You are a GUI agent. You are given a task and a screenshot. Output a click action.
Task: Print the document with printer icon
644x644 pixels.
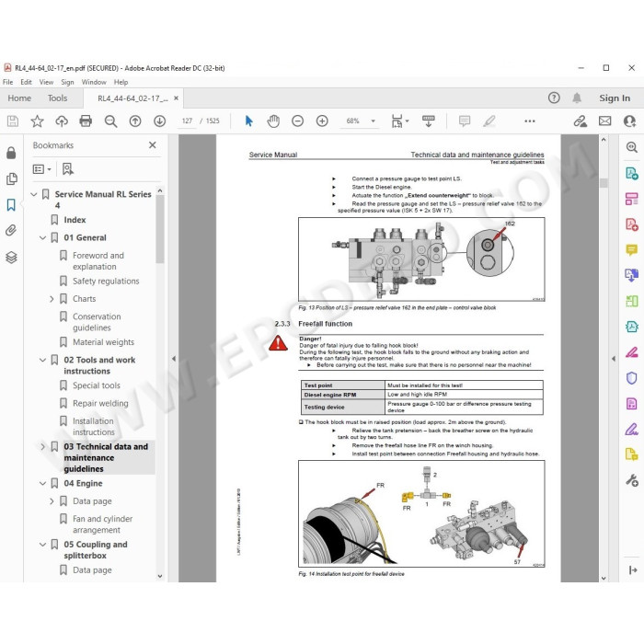(x=86, y=121)
